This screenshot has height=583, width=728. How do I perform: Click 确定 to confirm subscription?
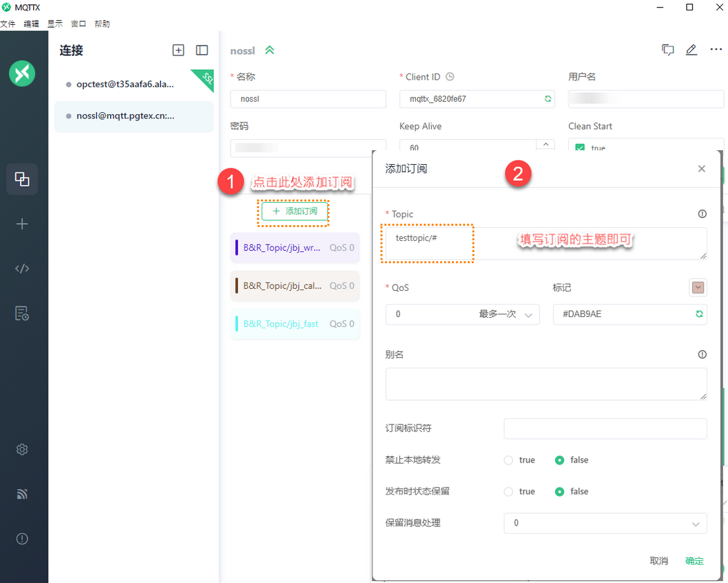pyautogui.click(x=694, y=561)
